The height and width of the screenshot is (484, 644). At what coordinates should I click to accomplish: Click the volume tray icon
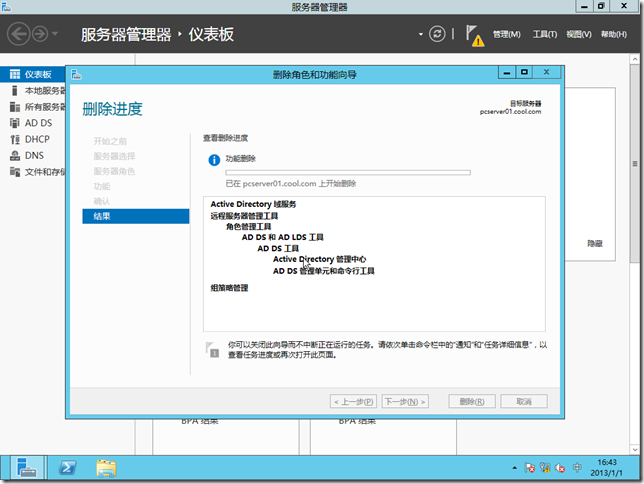(x=560, y=468)
